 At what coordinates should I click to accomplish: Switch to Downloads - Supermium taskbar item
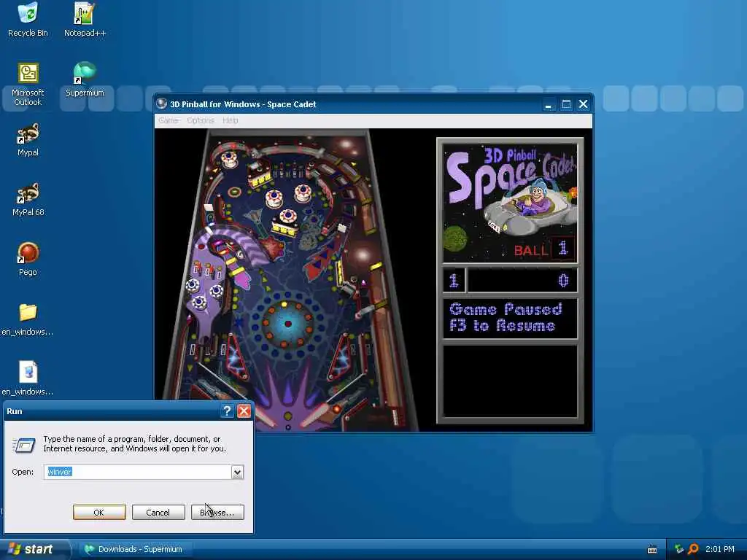click(x=134, y=549)
